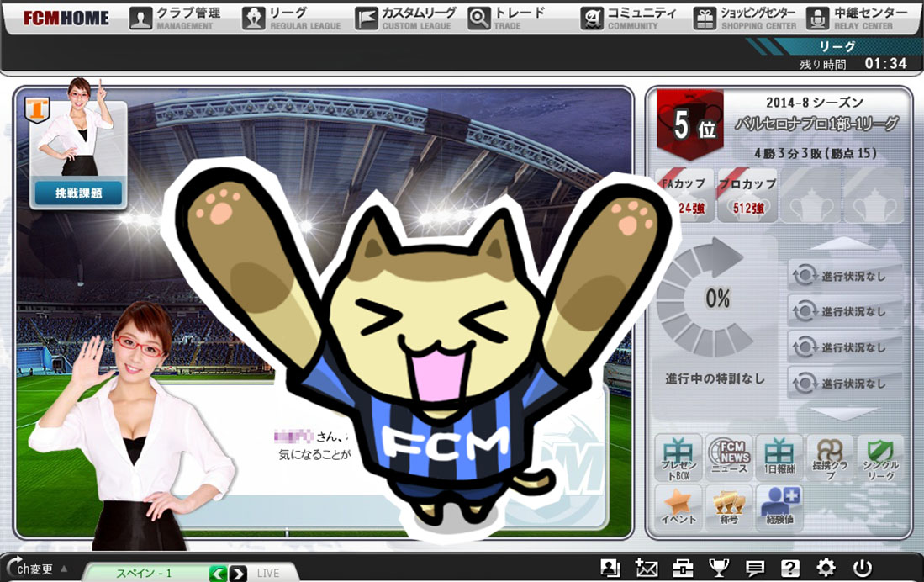Open settings gear in bottom bar

pos(826,568)
